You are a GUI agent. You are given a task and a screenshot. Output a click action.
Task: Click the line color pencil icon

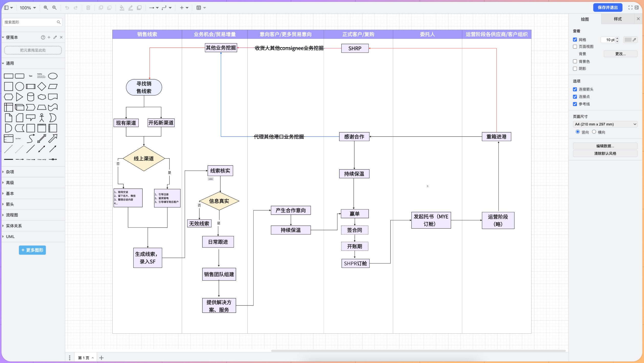click(131, 8)
